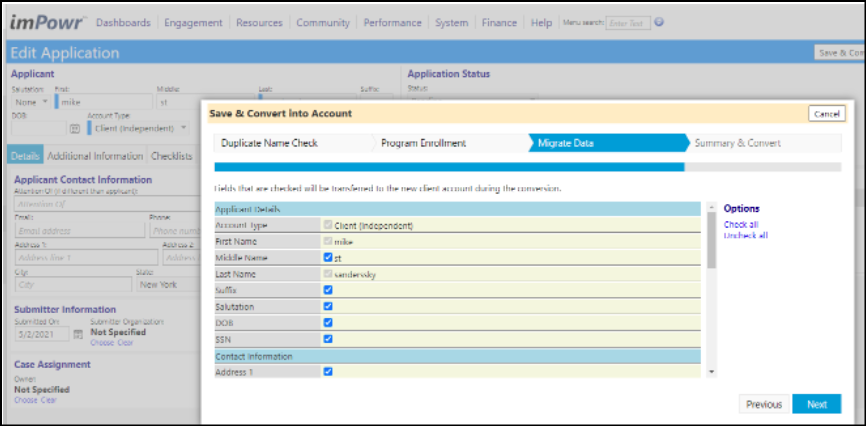Click the City input field
This screenshot has width=866, height=426.
(x=73, y=285)
